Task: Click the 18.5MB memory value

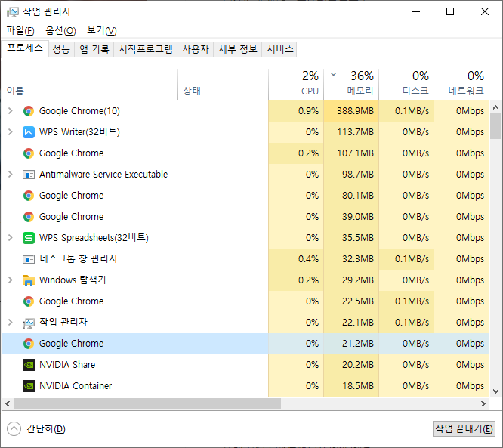Action: tap(358, 386)
